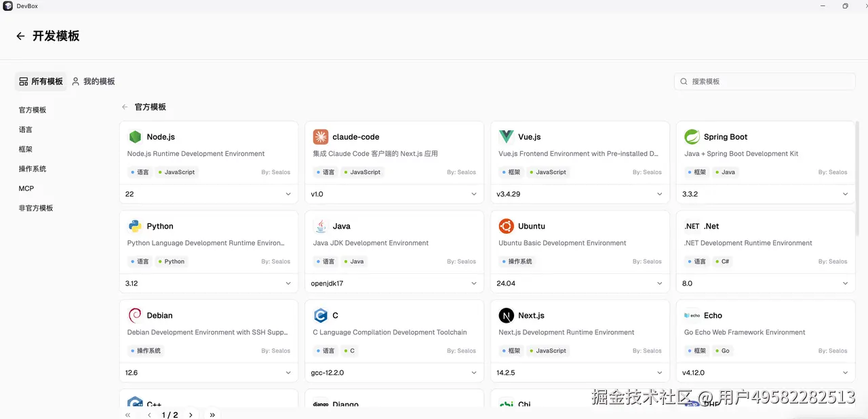This screenshot has height=419, width=868.
Task: Select the Python logo icon
Action: 135,226
